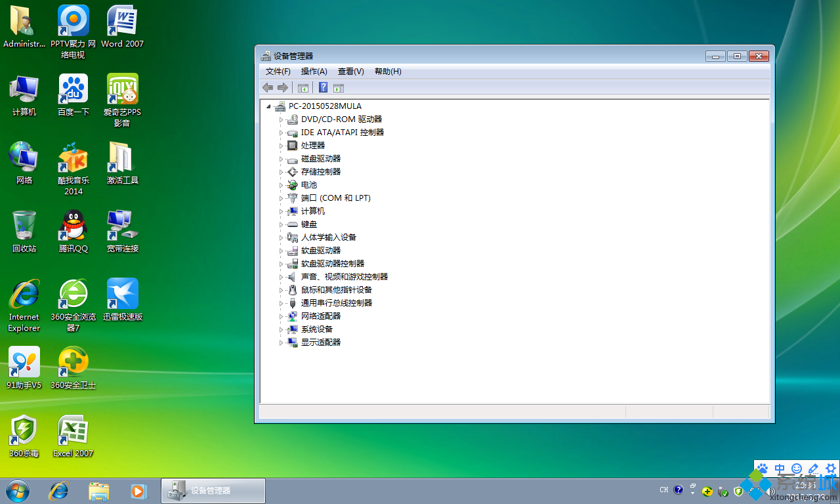840x504 pixels.
Task: Click the 设备管理器 taskbar button
Action: (x=212, y=491)
